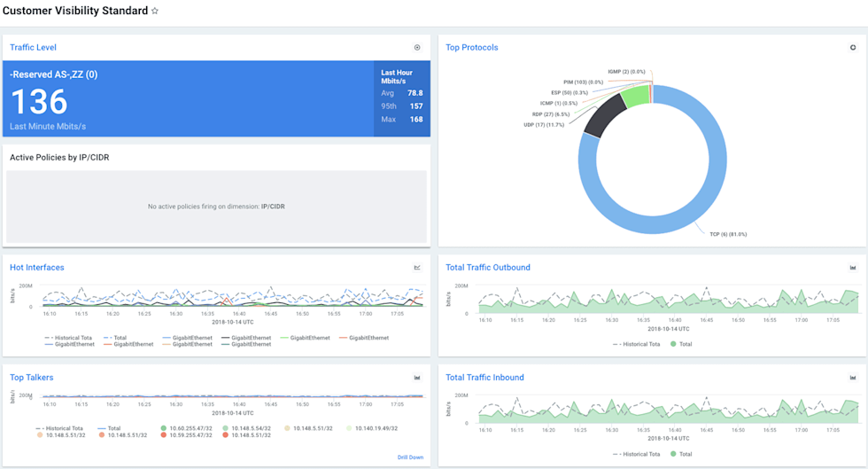Click the Total Traffic Outbound chart icon

click(853, 268)
